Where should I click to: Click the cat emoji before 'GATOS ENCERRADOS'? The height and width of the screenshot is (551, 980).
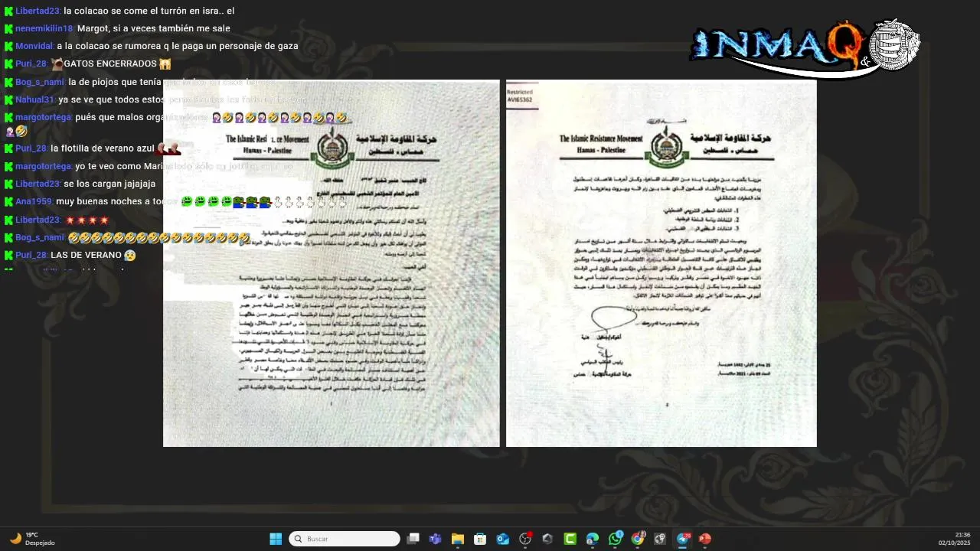[x=57, y=64]
